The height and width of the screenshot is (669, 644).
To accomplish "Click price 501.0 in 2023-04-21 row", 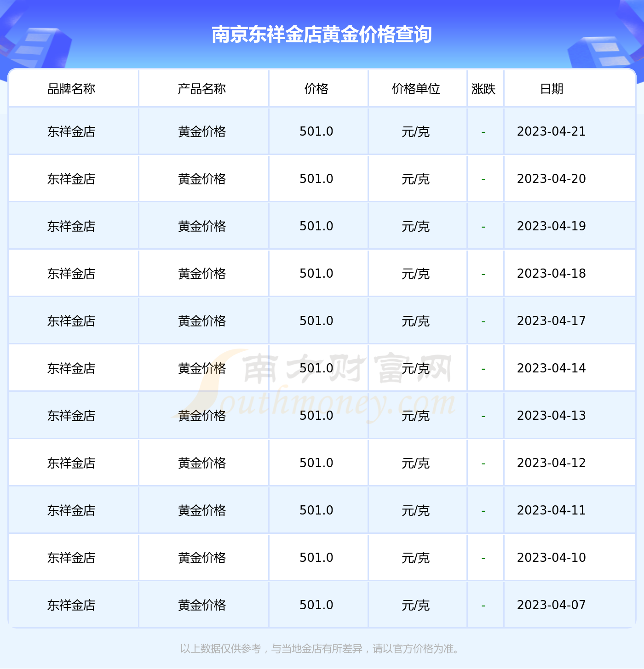I will (316, 132).
